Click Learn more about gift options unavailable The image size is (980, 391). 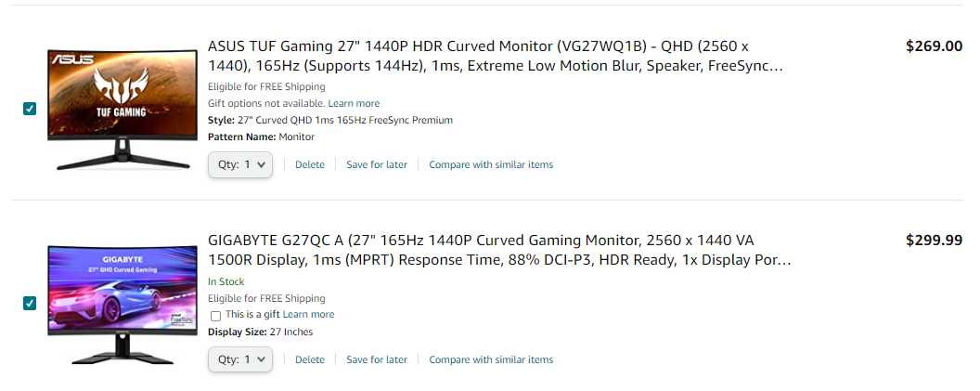tap(354, 103)
